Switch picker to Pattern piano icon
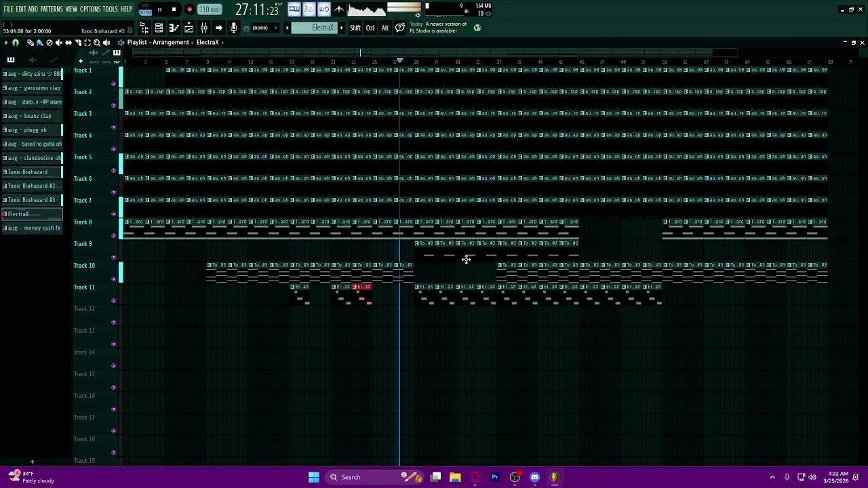 pyautogui.click(x=11, y=60)
